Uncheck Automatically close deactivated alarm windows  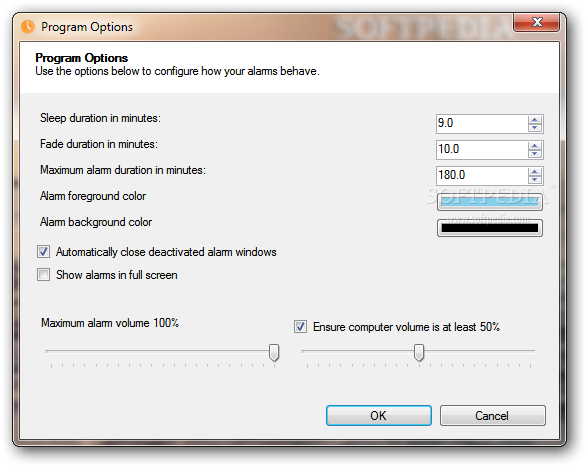43,252
